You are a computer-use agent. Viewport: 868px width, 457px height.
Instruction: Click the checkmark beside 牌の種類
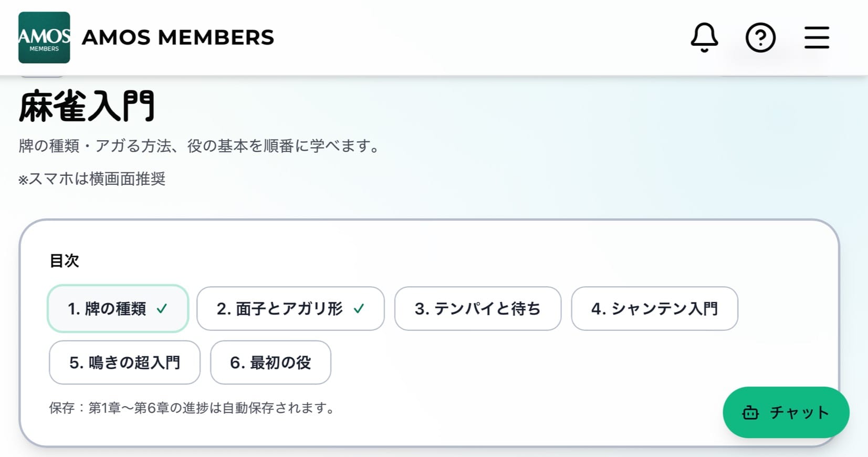coord(162,309)
